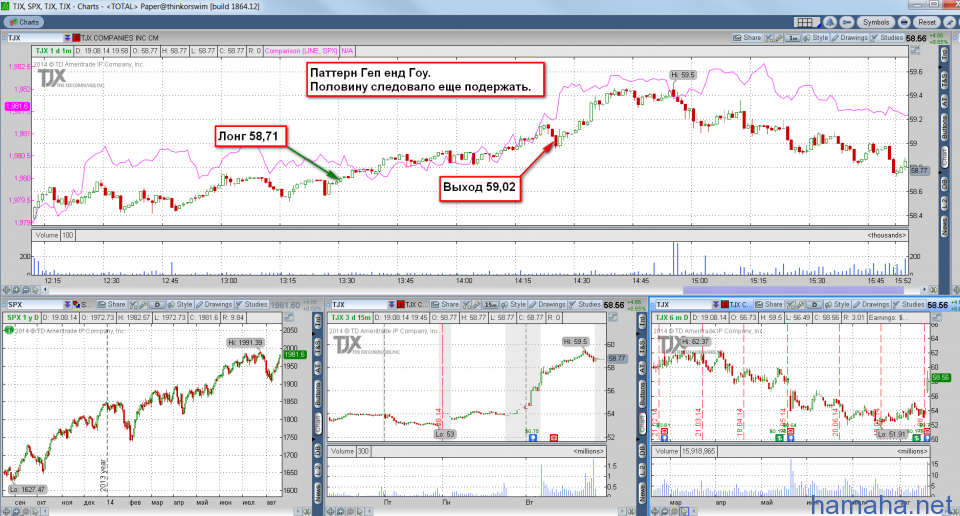960x516 pixels.
Task: Click the Volume label in main chart
Action: [x=47, y=235]
